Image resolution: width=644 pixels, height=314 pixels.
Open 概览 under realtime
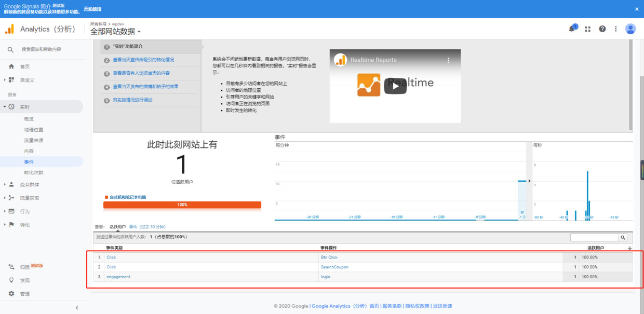29,119
